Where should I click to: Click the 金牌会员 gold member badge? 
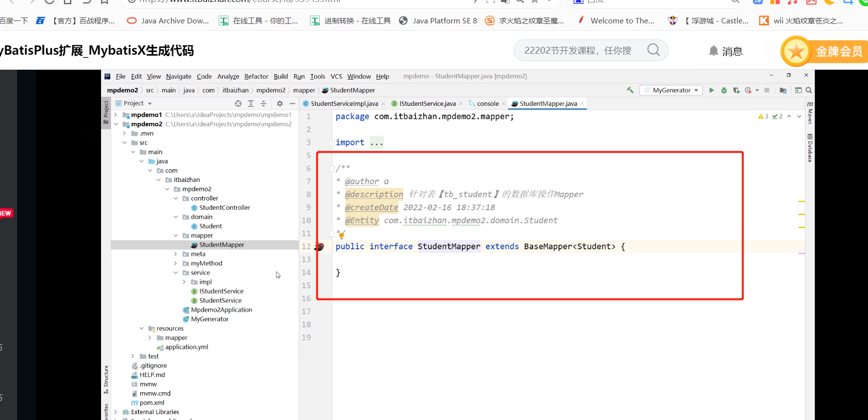click(x=824, y=51)
